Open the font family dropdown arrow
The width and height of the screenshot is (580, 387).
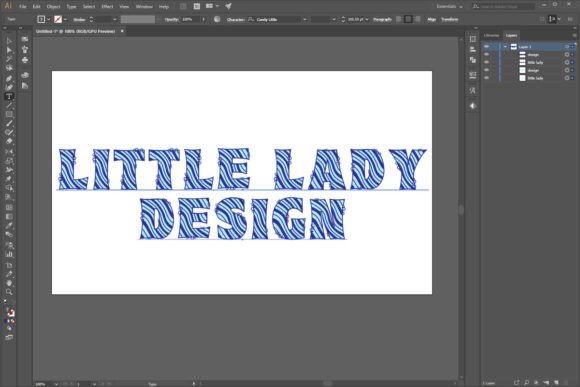pyautogui.click(x=305, y=19)
